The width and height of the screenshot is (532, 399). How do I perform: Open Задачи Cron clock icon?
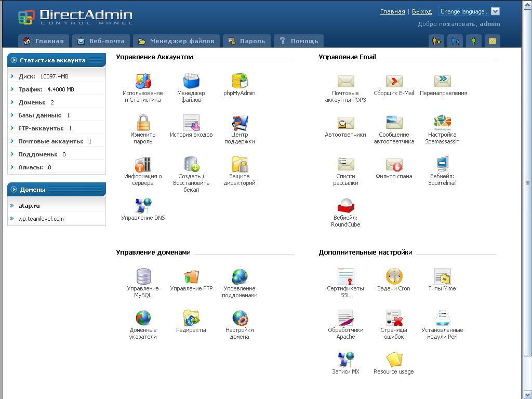pyautogui.click(x=394, y=276)
